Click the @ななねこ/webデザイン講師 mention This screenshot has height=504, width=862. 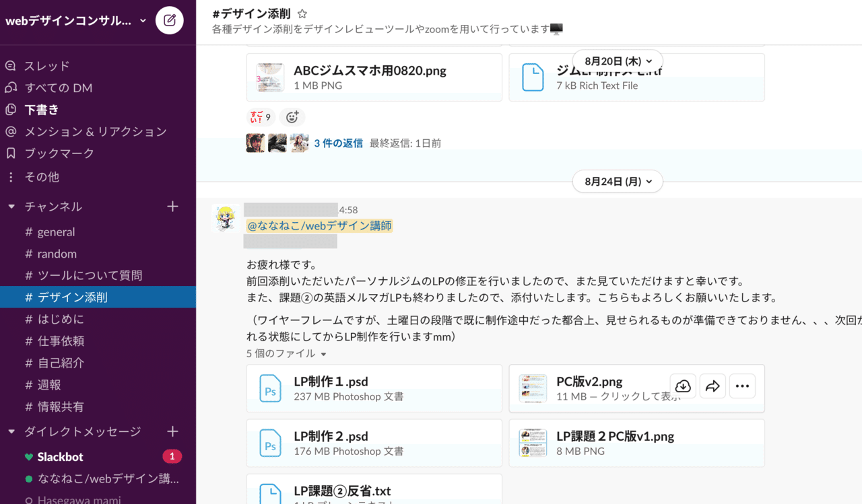[319, 226]
